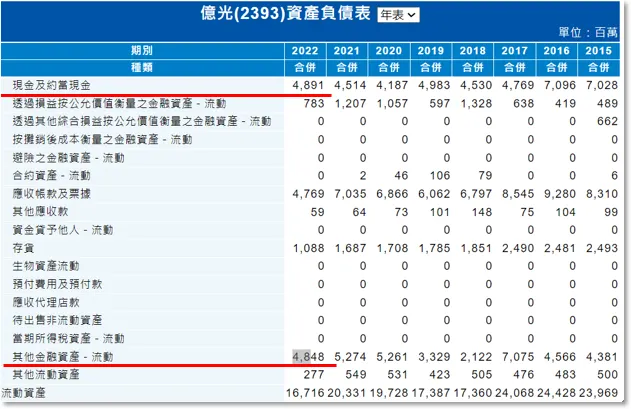Click the 2019 contract assets value 106
Screen dimensions: 631x409
coord(439,176)
